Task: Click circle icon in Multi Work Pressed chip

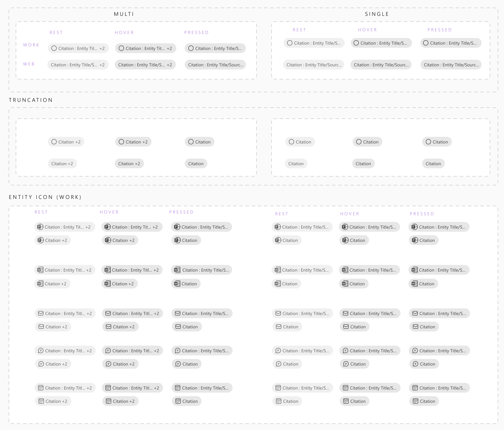Action: click(x=191, y=48)
